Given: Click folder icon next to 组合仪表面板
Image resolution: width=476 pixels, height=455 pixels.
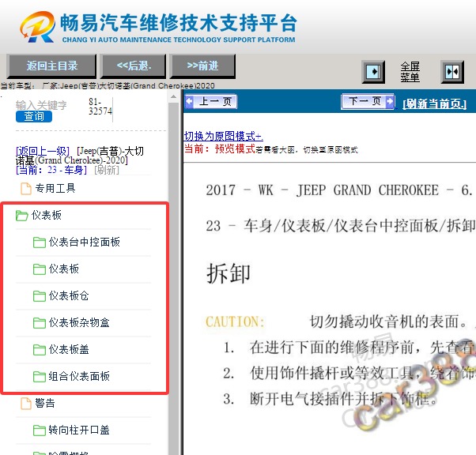Looking at the screenshot, I should [x=40, y=377].
